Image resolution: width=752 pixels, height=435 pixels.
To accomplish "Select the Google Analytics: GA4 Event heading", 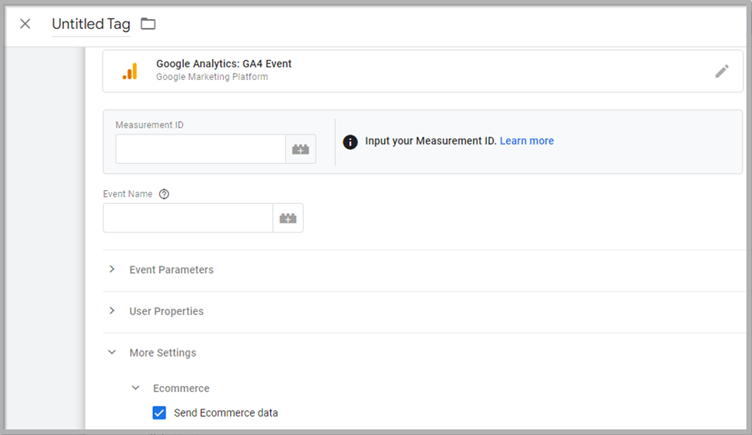I will coord(223,64).
